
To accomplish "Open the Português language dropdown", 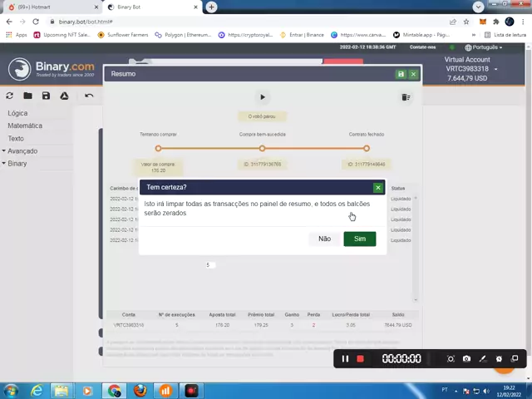I will (484, 47).
